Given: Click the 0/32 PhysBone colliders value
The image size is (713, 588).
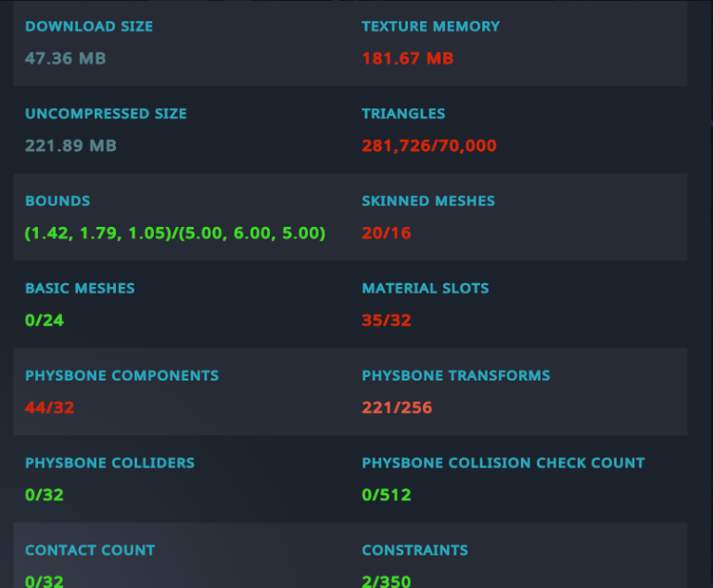Looking at the screenshot, I should point(44,495).
